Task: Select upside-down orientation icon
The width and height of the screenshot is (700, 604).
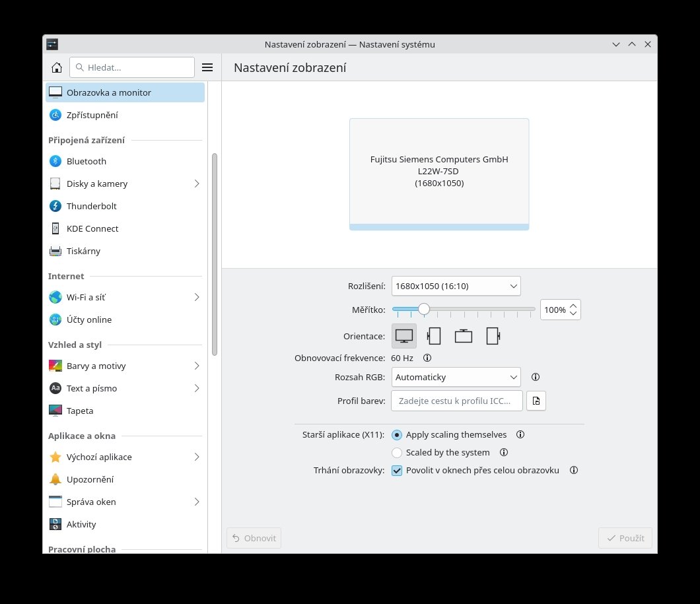Action: [464, 336]
